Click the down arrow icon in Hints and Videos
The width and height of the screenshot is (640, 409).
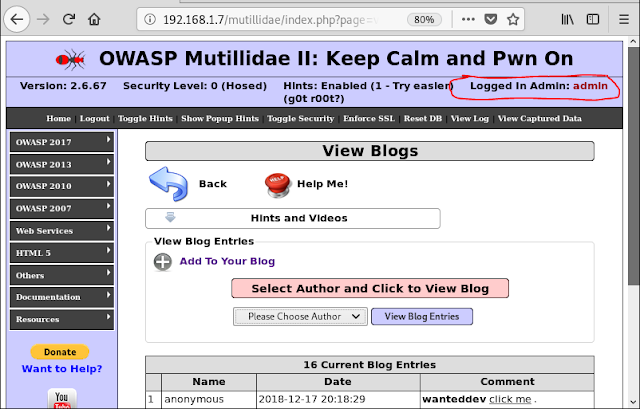[170, 218]
